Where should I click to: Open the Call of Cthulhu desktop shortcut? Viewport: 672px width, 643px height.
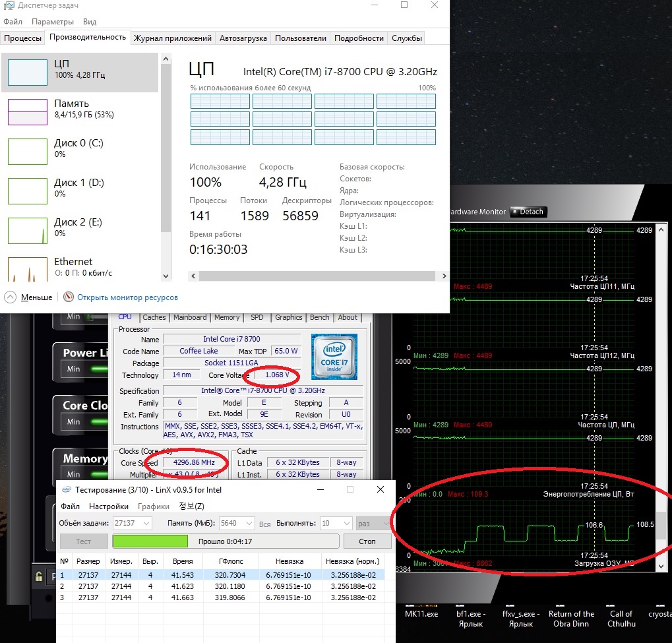[621, 617]
